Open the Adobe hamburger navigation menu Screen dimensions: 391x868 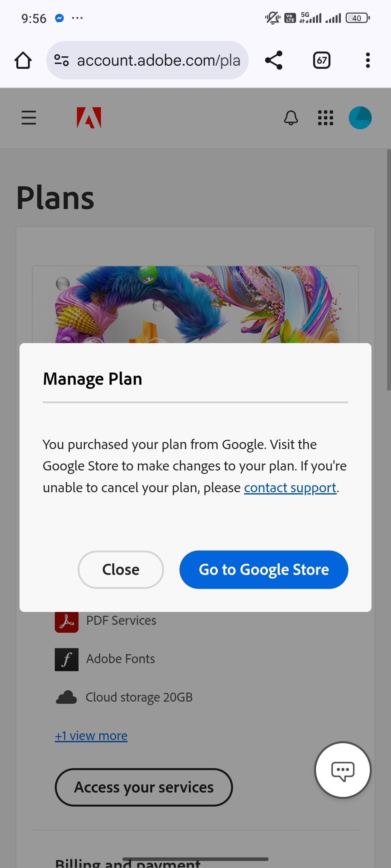[x=29, y=117]
